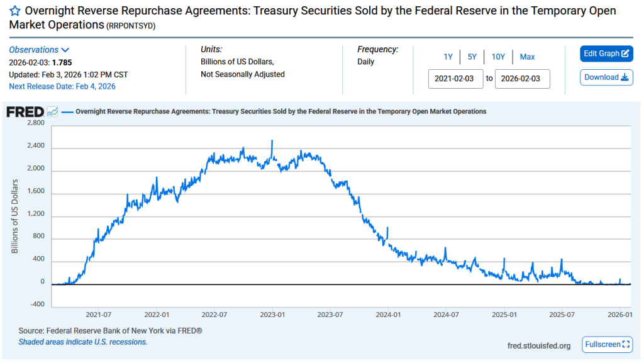
Task: Show the Max date range
Action: [527, 57]
